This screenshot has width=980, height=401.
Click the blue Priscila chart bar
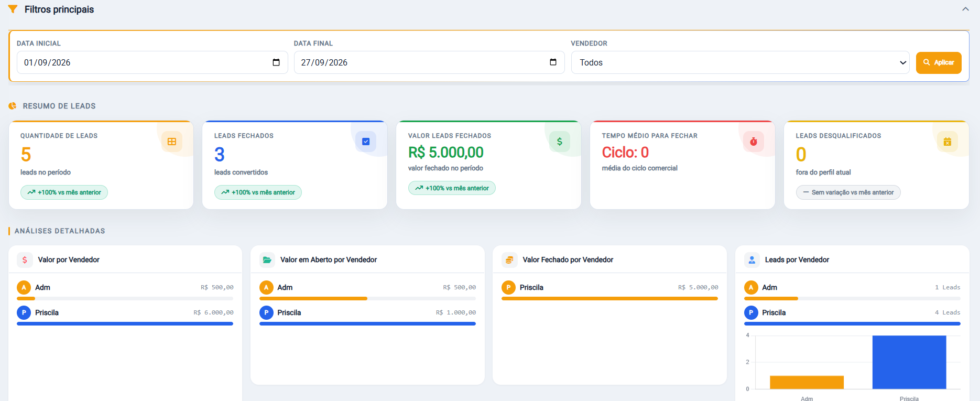click(x=909, y=362)
